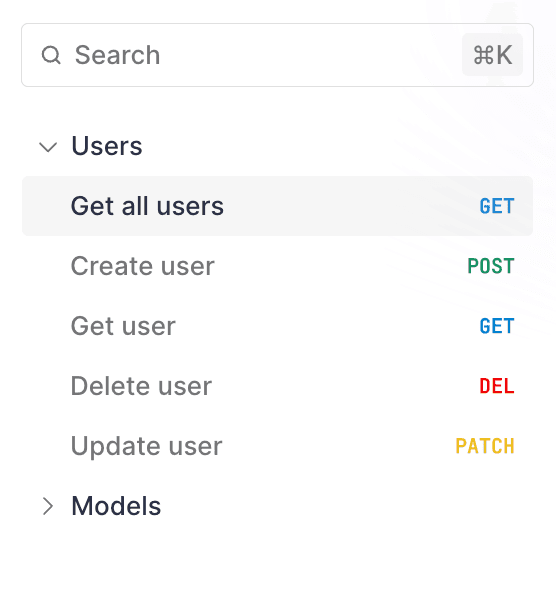The width and height of the screenshot is (556, 604).
Task: Click the green POST method badge
Action: tap(491, 266)
